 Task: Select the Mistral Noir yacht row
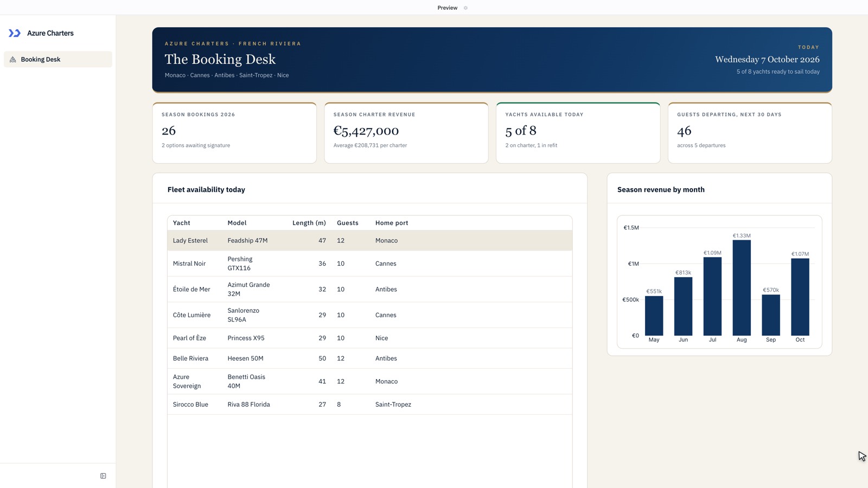[x=370, y=264]
